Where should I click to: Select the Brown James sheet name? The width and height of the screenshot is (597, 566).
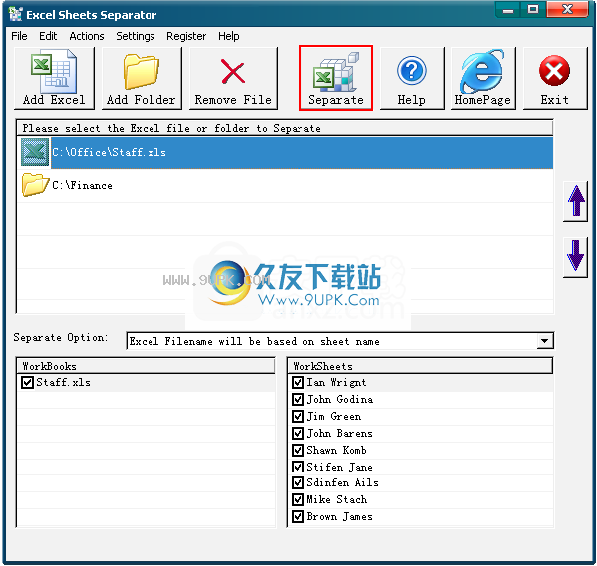[340, 517]
